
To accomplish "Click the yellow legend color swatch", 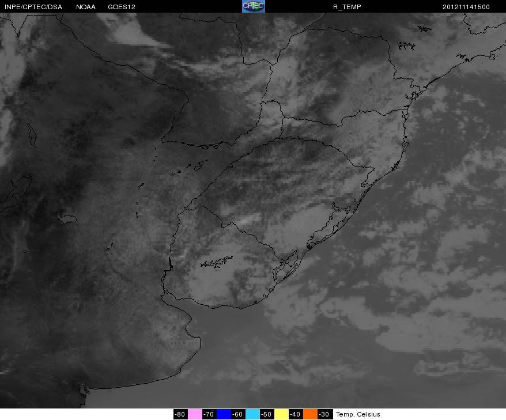I will (x=281, y=414).
